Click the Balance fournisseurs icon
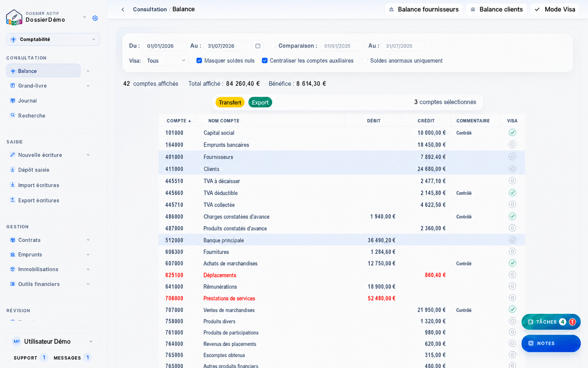588x368 pixels. pos(392,9)
